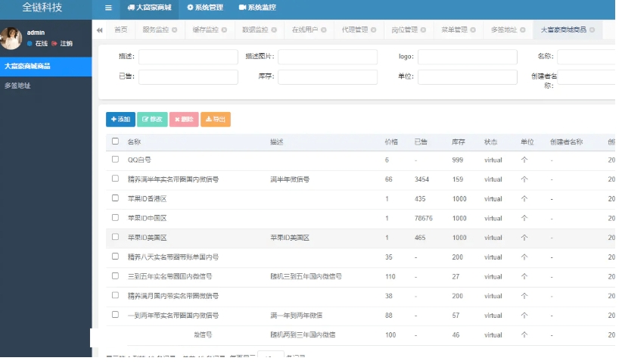Image resolution: width=622 pixels, height=364 pixels.
Task: Focus the 单位 search field
Action: (x=468, y=77)
